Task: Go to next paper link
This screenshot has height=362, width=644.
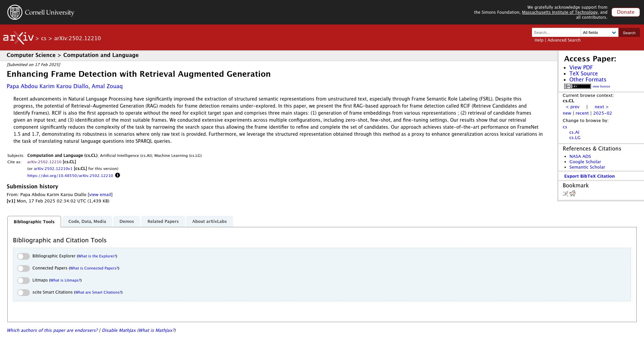Action: 601,107
